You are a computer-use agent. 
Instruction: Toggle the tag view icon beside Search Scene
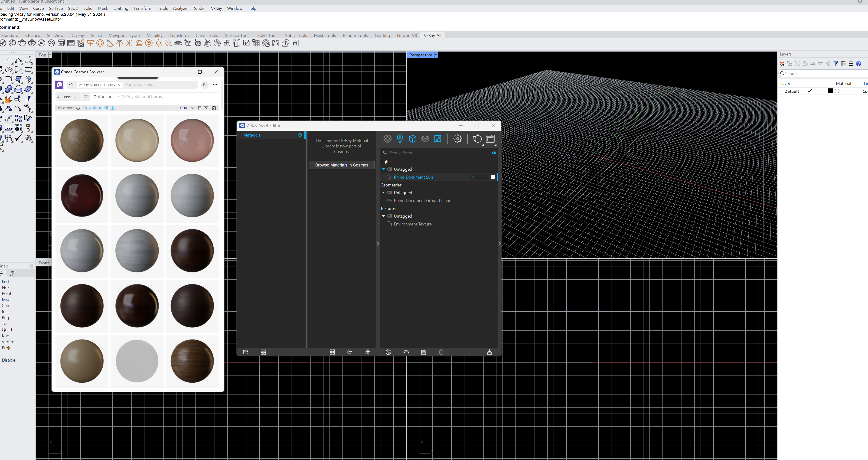[x=494, y=153]
